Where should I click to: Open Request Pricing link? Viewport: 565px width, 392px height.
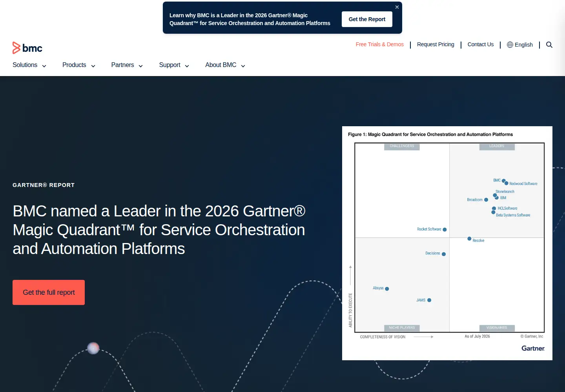tap(436, 44)
